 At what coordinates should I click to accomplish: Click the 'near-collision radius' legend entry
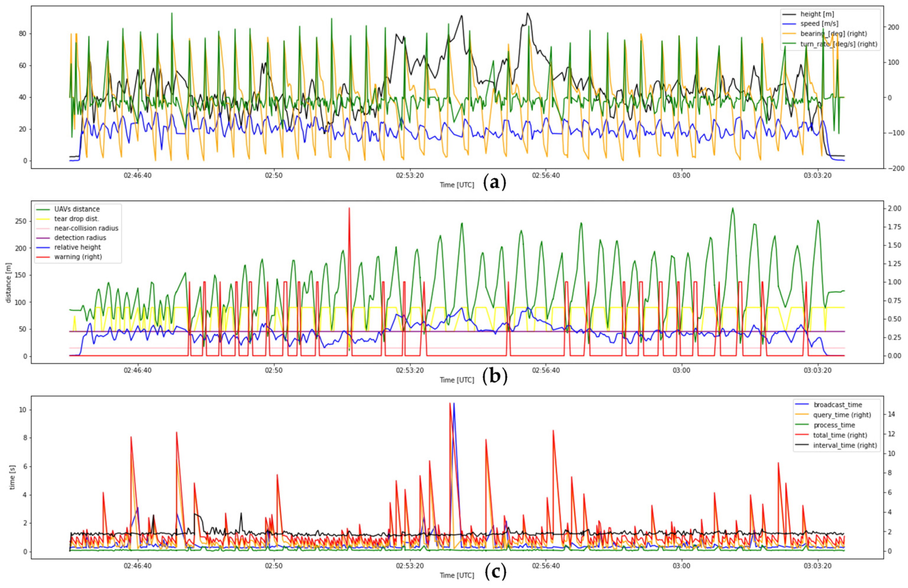(86, 228)
